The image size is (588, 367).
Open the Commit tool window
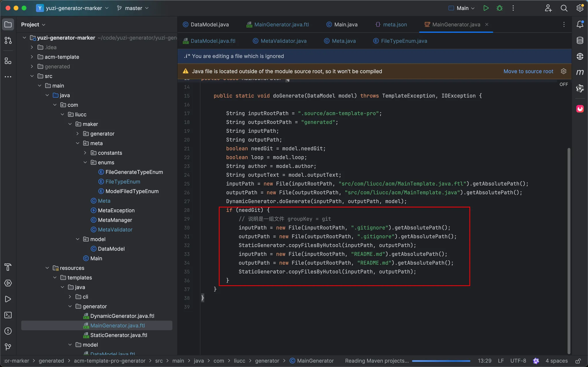tap(8, 40)
